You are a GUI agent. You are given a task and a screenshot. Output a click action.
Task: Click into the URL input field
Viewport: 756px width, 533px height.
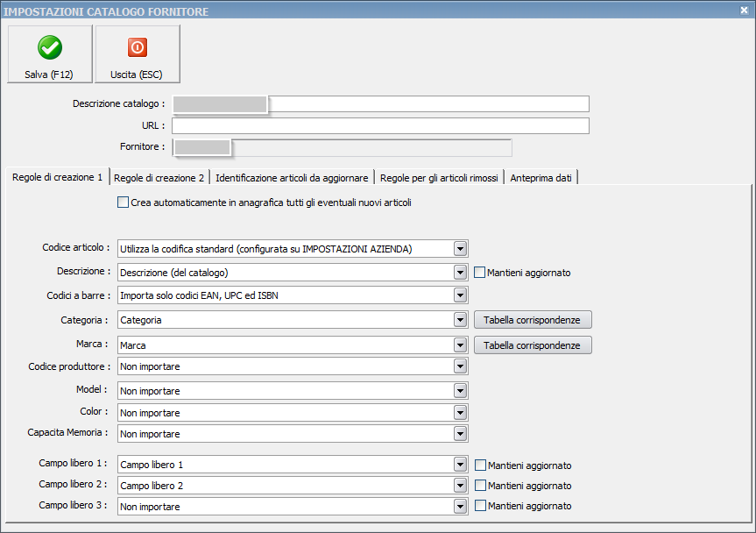380,126
